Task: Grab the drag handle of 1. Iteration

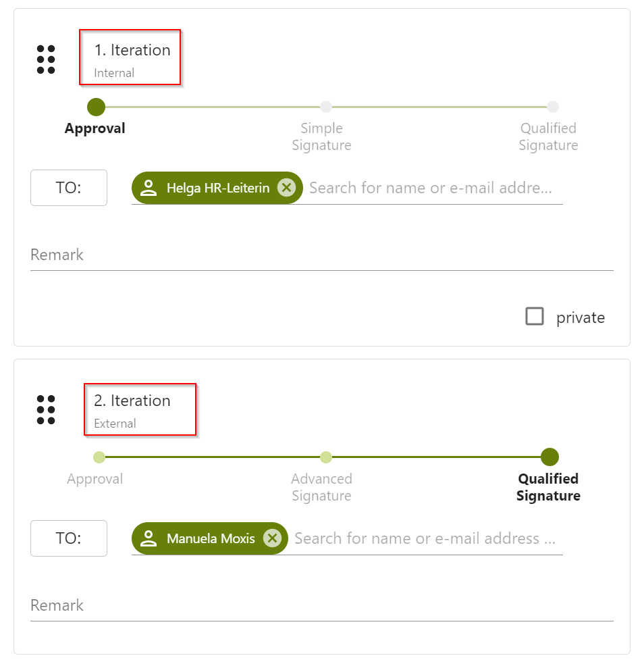Action: pyautogui.click(x=46, y=59)
